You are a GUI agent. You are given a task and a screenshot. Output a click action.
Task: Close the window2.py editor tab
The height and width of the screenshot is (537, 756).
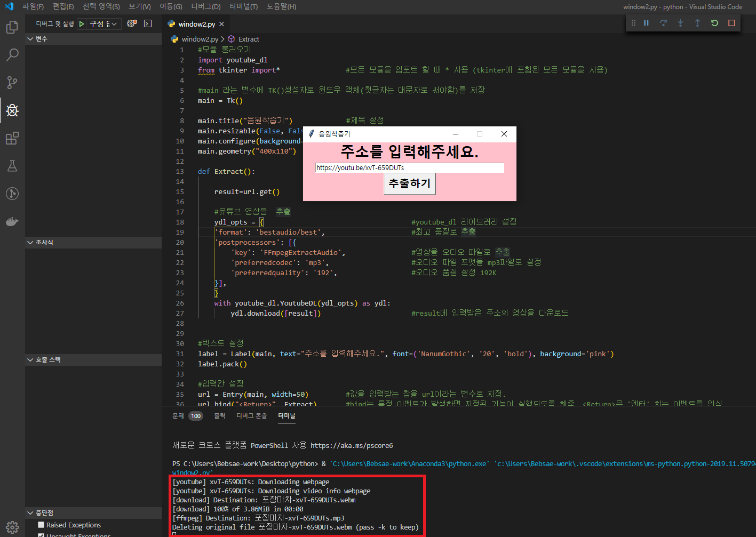[x=221, y=24]
